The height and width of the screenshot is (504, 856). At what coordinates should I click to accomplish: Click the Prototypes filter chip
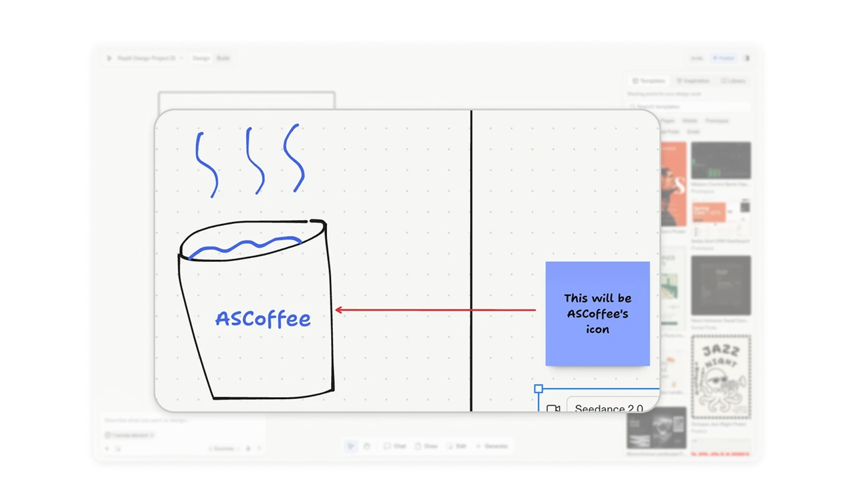coord(716,121)
